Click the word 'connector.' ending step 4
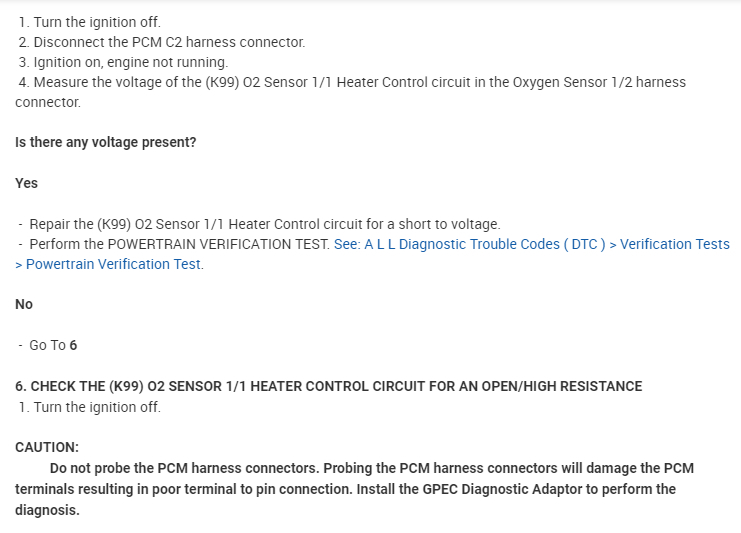 [x=48, y=102]
